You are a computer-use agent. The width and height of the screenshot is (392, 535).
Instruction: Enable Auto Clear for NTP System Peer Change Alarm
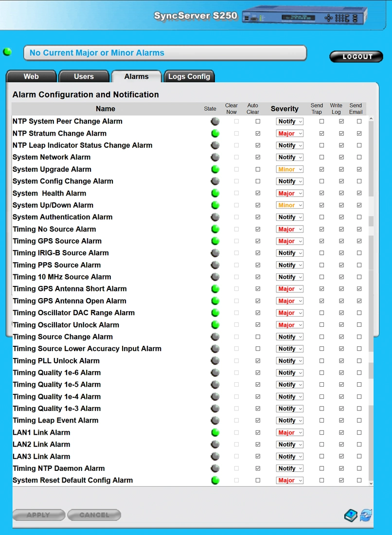[258, 122]
